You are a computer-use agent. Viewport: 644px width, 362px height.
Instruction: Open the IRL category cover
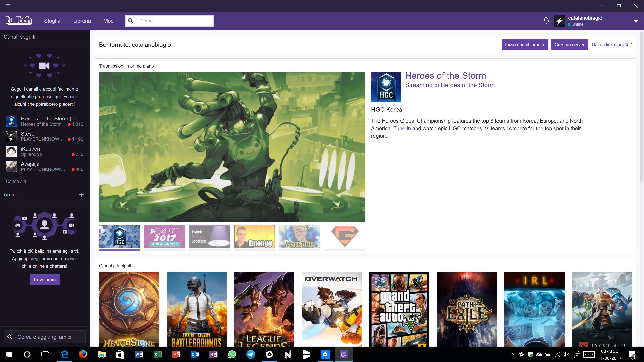534,309
